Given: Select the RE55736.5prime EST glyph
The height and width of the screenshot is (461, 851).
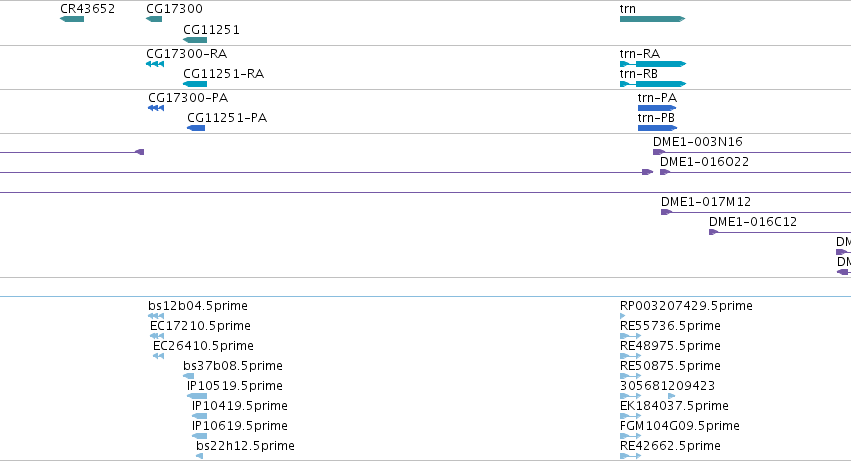Looking at the screenshot, I should point(630,336).
